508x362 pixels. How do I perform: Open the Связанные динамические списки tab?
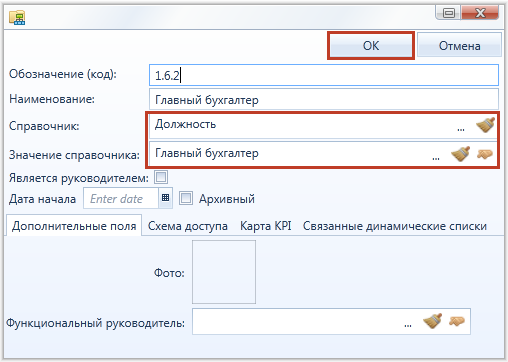coord(395,226)
